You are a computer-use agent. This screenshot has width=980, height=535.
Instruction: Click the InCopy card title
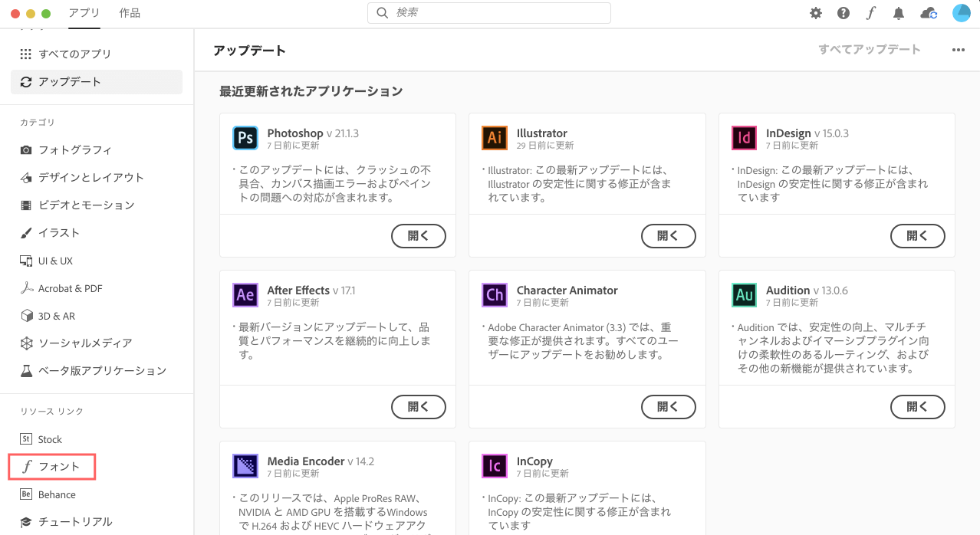tap(534, 461)
